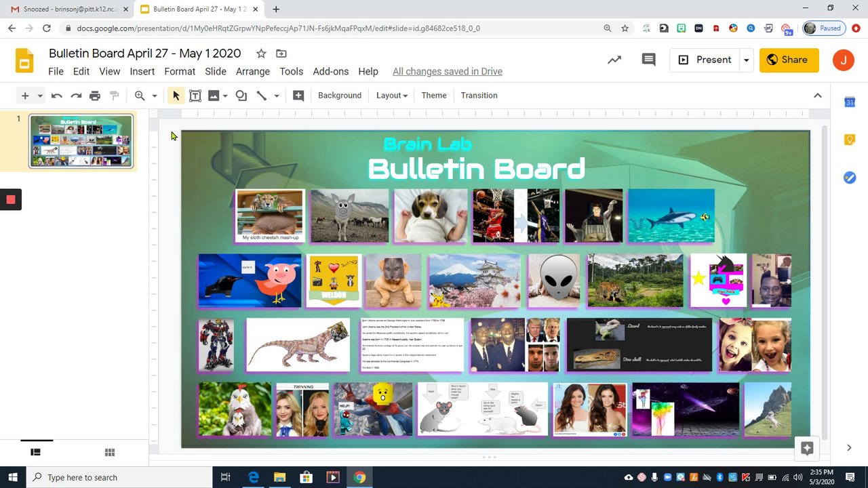Open the Insert menu

(142, 71)
